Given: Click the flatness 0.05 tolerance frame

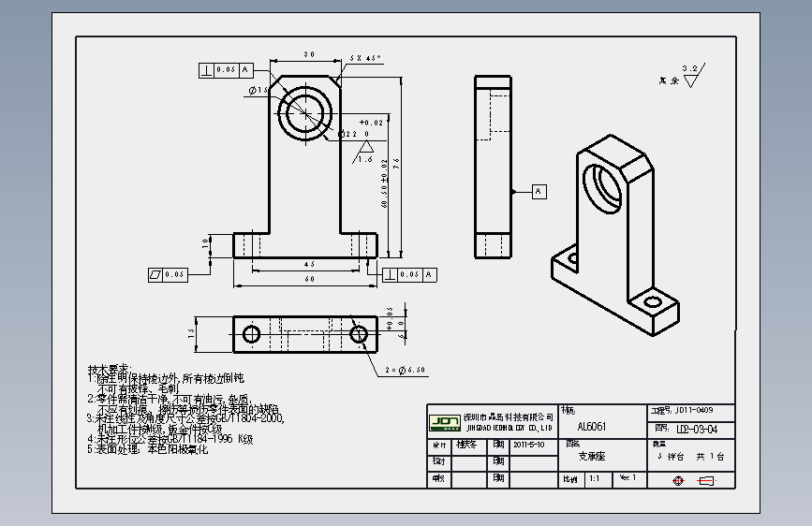Looking at the screenshot, I should tap(168, 275).
